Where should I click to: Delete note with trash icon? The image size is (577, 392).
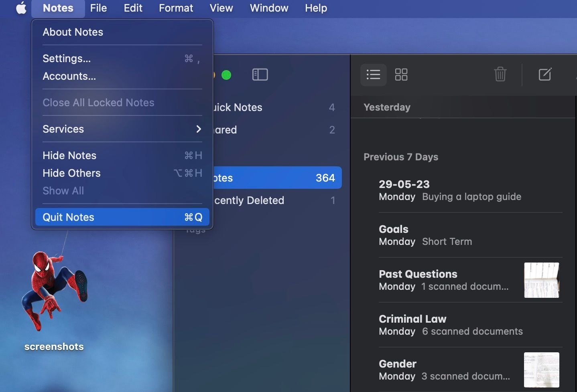tap(500, 74)
